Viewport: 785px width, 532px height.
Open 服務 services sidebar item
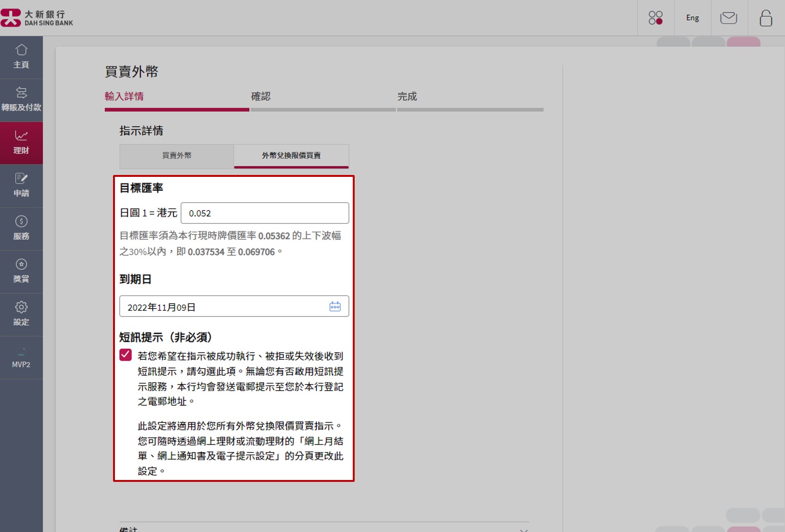click(x=21, y=228)
